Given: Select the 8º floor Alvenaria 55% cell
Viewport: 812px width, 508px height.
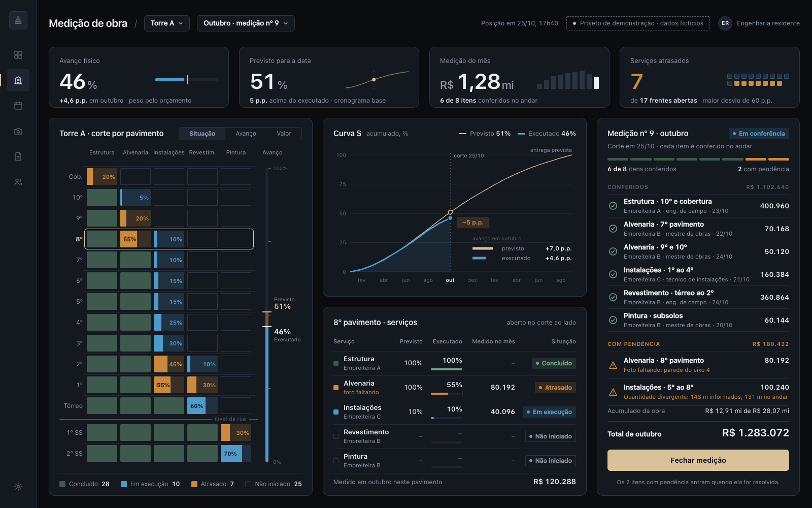Looking at the screenshot, I should (136, 239).
